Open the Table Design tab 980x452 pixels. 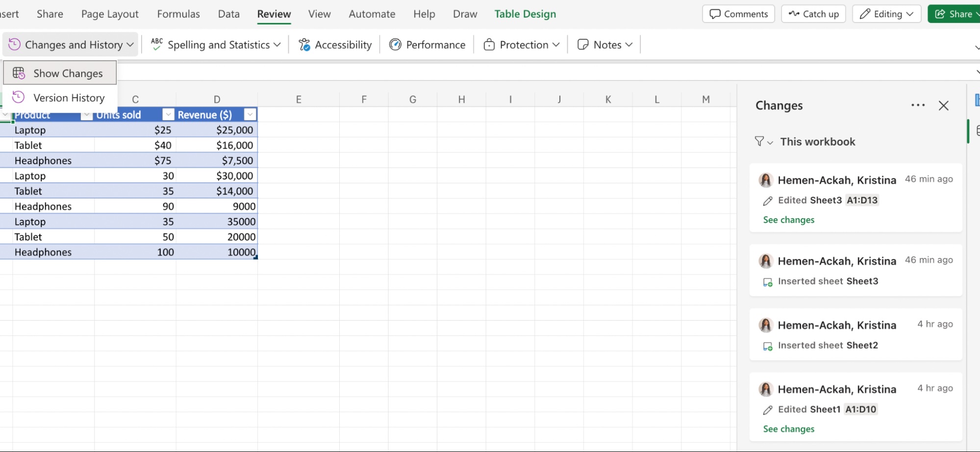pos(525,14)
